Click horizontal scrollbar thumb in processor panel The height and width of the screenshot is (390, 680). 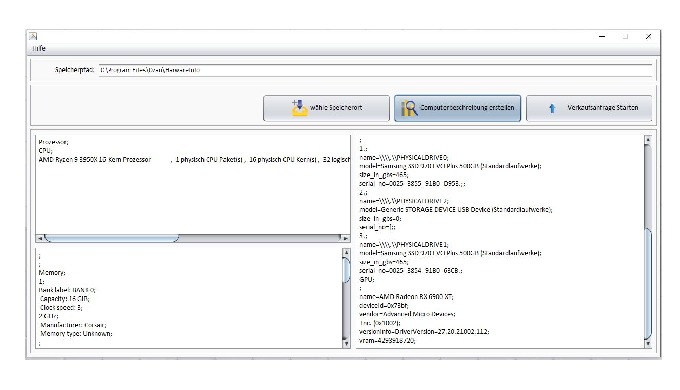click(x=111, y=238)
